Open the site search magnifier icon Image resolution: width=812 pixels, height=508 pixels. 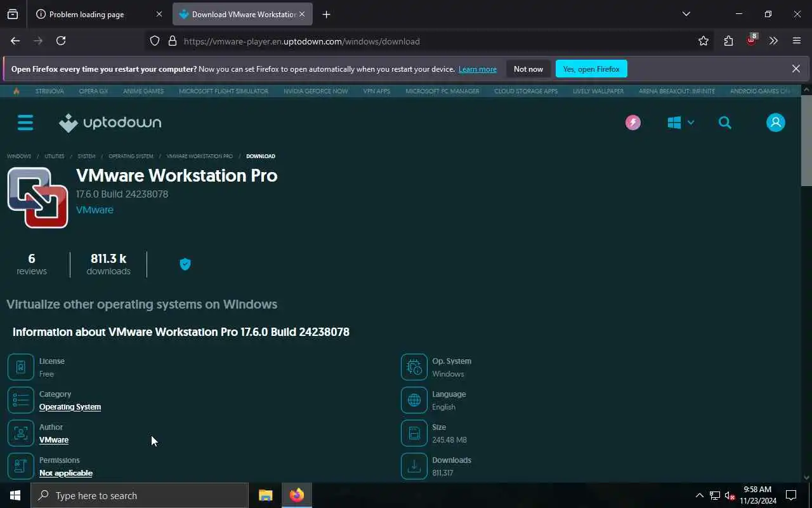tap(725, 123)
